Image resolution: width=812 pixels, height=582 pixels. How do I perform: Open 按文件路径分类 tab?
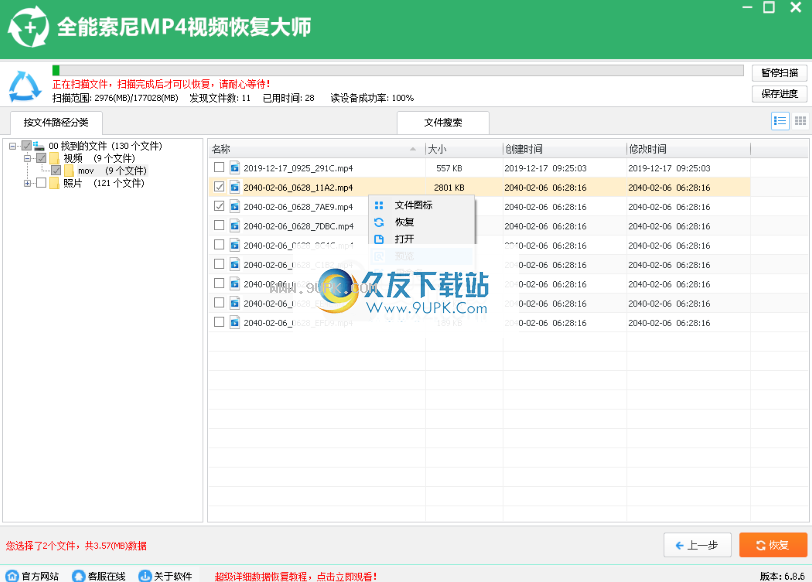[x=56, y=123]
